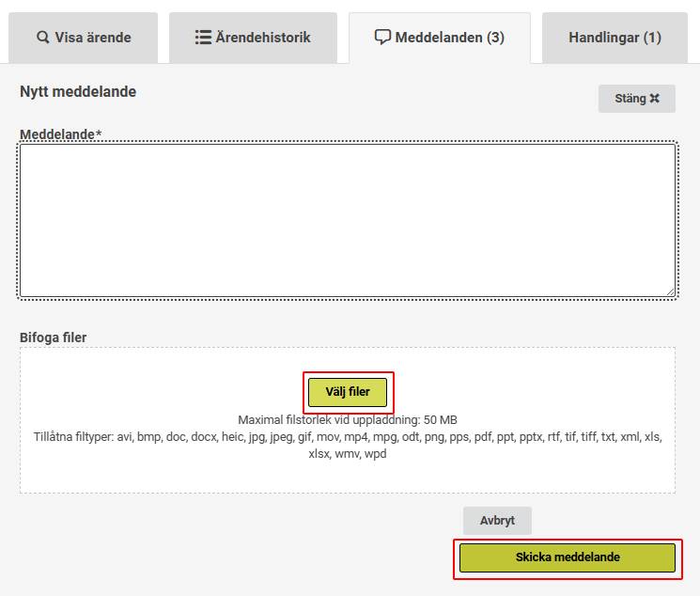Click the Tillåtna filtyper list text
The height and width of the screenshot is (596, 700).
[347, 438]
